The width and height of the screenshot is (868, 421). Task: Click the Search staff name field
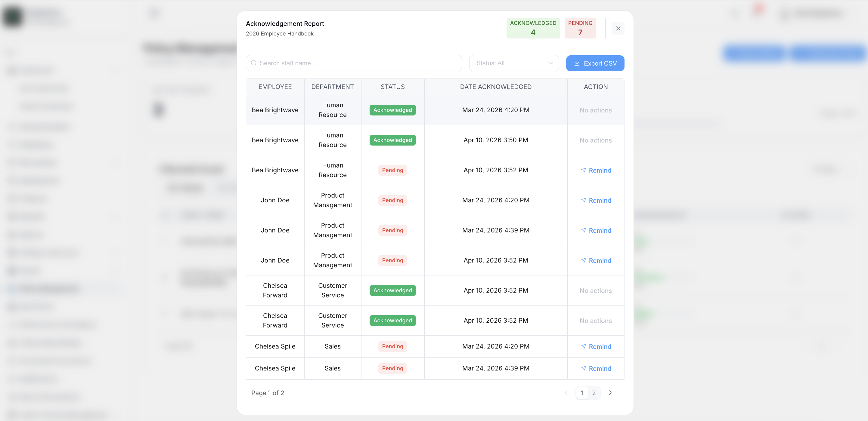(357, 63)
